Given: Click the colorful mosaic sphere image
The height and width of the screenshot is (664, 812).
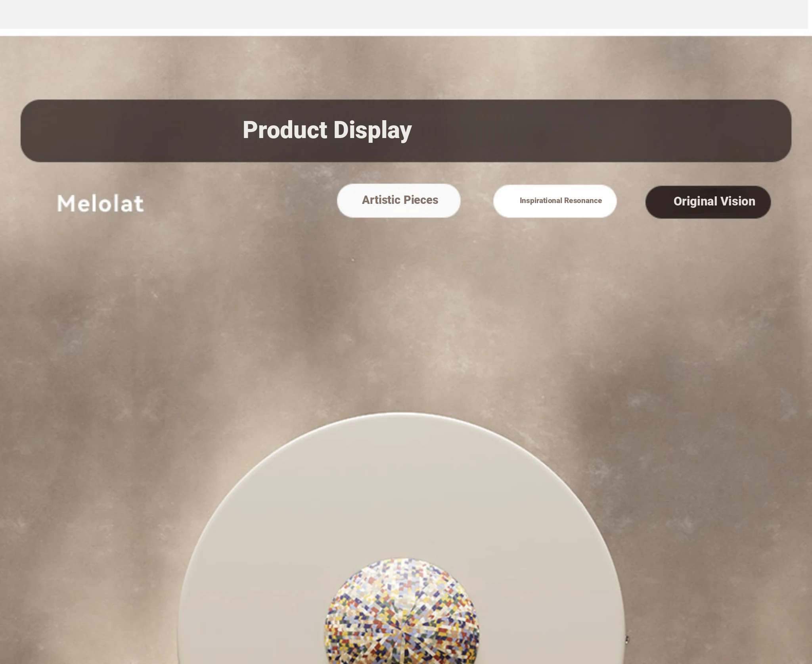Looking at the screenshot, I should coord(402,611).
